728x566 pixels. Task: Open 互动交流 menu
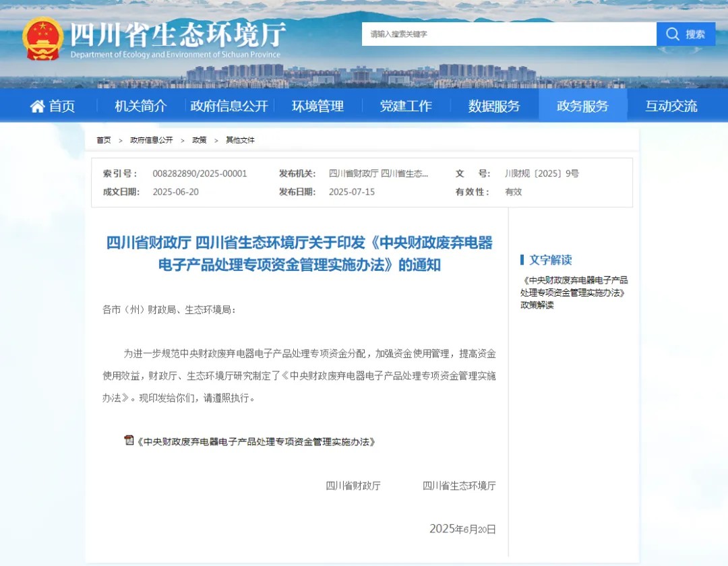(671, 106)
